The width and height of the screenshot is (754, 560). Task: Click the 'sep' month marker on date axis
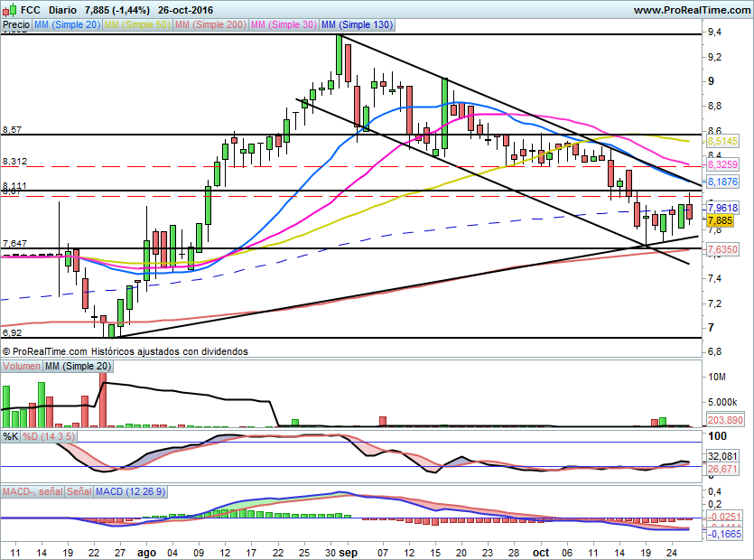pos(349,553)
